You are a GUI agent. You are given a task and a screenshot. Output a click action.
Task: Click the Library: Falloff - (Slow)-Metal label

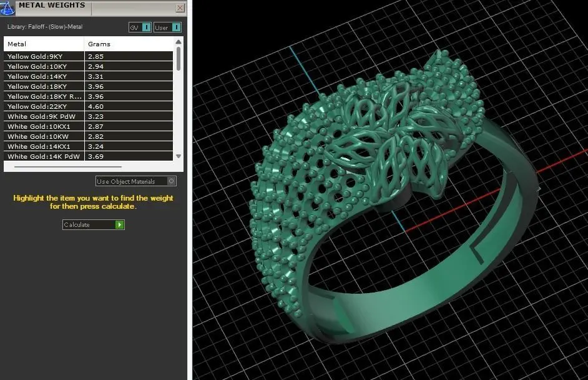[44, 27]
